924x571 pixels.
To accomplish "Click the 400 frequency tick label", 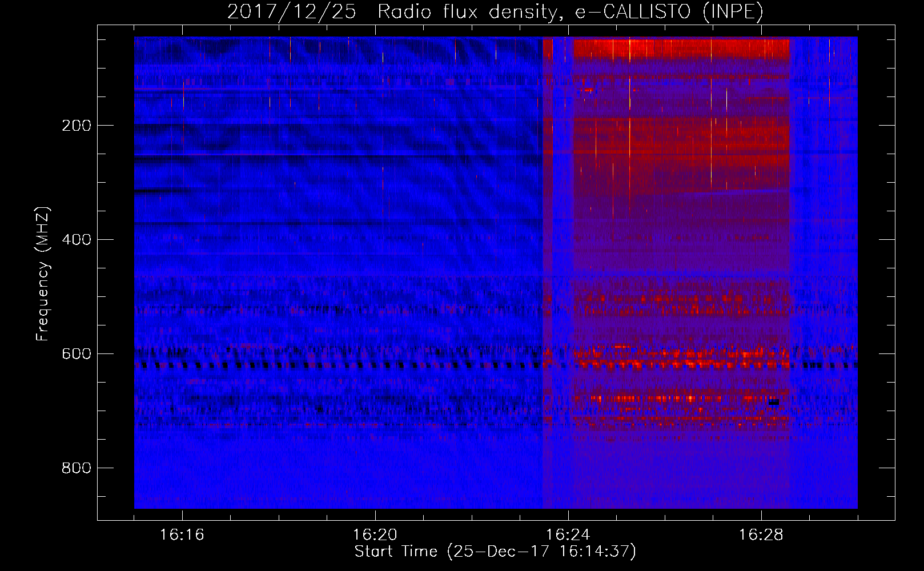I will (x=77, y=240).
